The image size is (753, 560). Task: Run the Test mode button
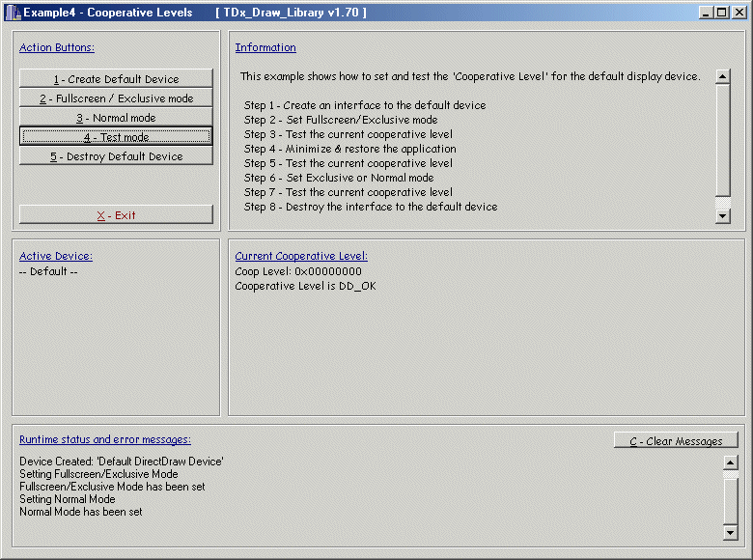point(116,137)
